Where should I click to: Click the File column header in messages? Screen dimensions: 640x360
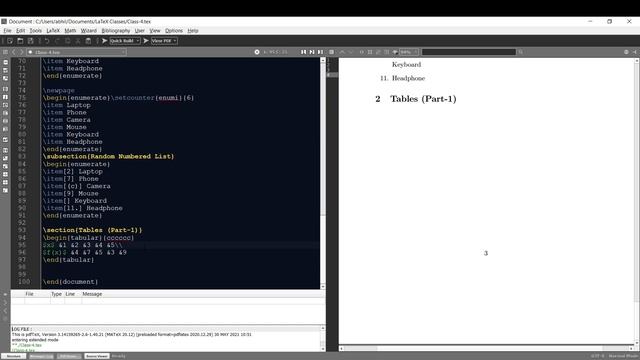pyautogui.click(x=29, y=294)
